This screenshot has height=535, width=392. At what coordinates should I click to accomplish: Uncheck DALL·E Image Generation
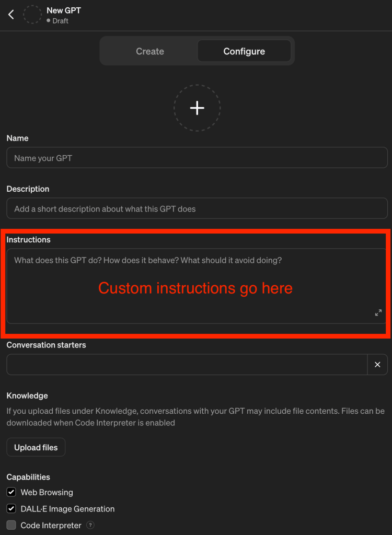[x=11, y=508]
